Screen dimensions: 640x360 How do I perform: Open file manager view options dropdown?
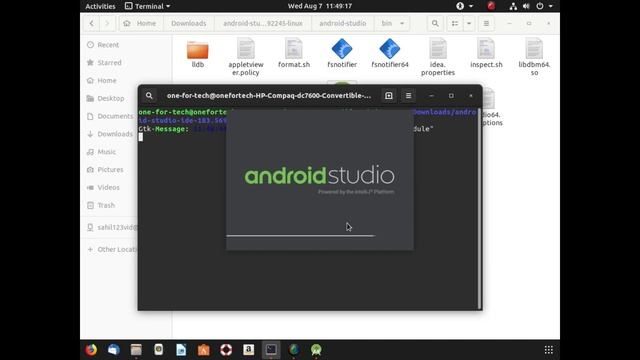click(x=469, y=24)
